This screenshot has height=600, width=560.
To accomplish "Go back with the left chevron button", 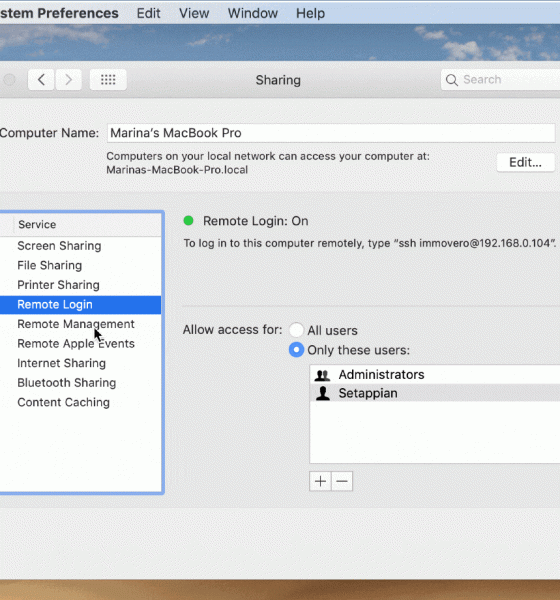I will pyautogui.click(x=41, y=80).
